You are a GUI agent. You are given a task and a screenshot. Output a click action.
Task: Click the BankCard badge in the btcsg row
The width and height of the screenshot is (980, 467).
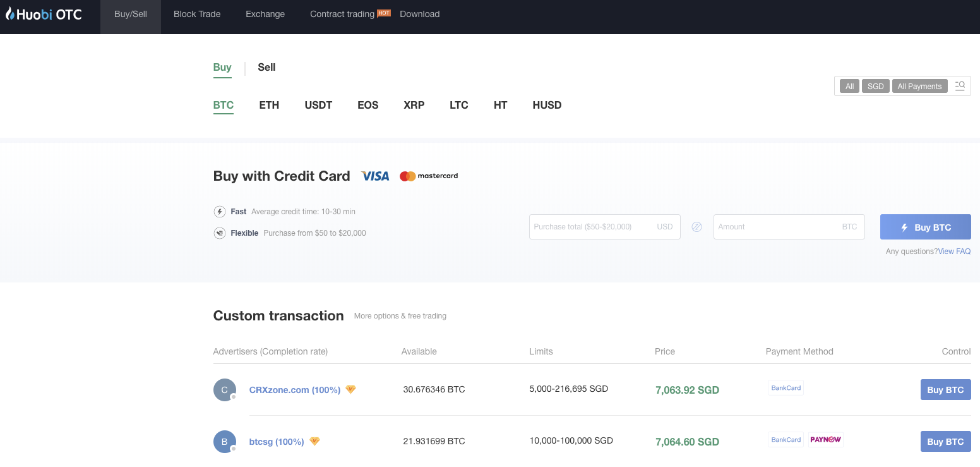tap(786, 440)
